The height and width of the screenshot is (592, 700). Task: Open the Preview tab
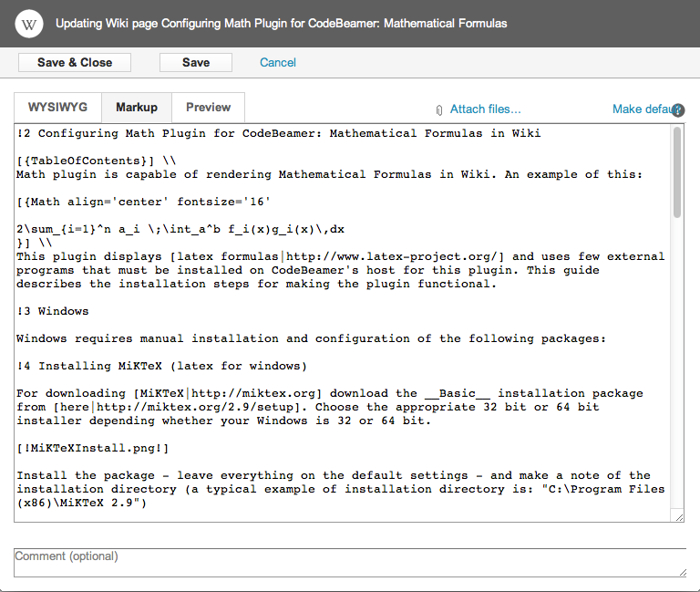pyautogui.click(x=208, y=108)
